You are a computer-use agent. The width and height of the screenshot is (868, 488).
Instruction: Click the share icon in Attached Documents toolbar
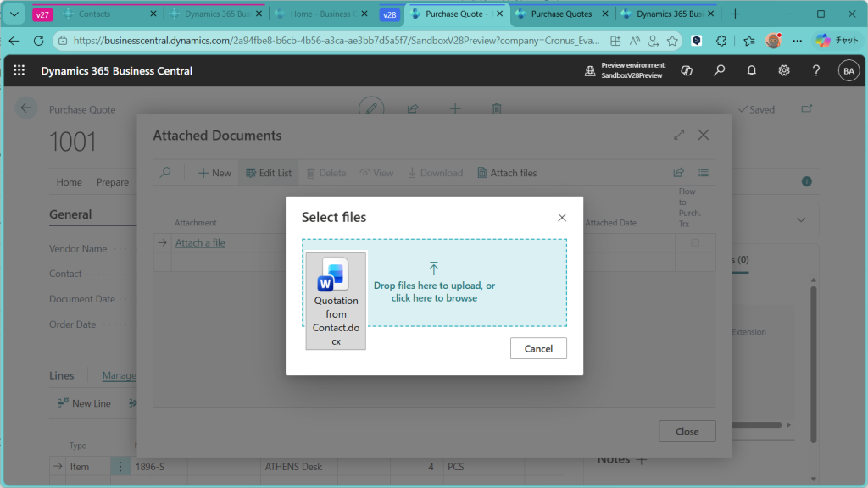click(x=678, y=173)
